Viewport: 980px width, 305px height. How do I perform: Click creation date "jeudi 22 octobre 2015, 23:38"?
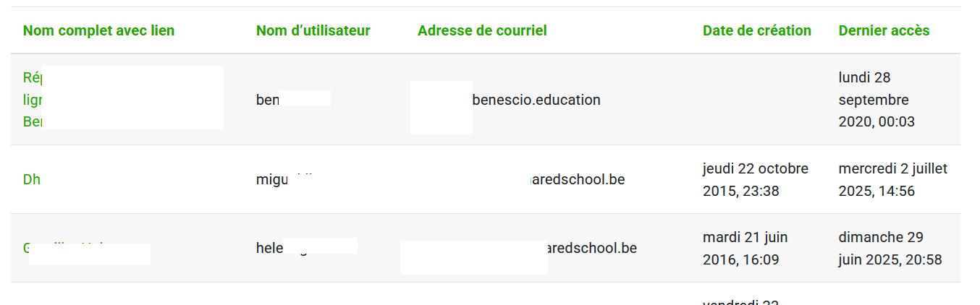tap(755, 179)
